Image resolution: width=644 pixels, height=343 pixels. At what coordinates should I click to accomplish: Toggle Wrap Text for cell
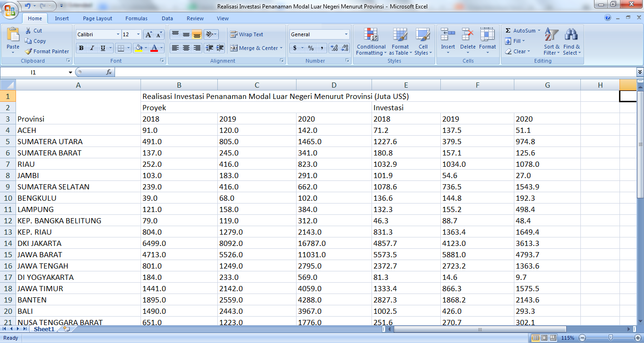[247, 34]
